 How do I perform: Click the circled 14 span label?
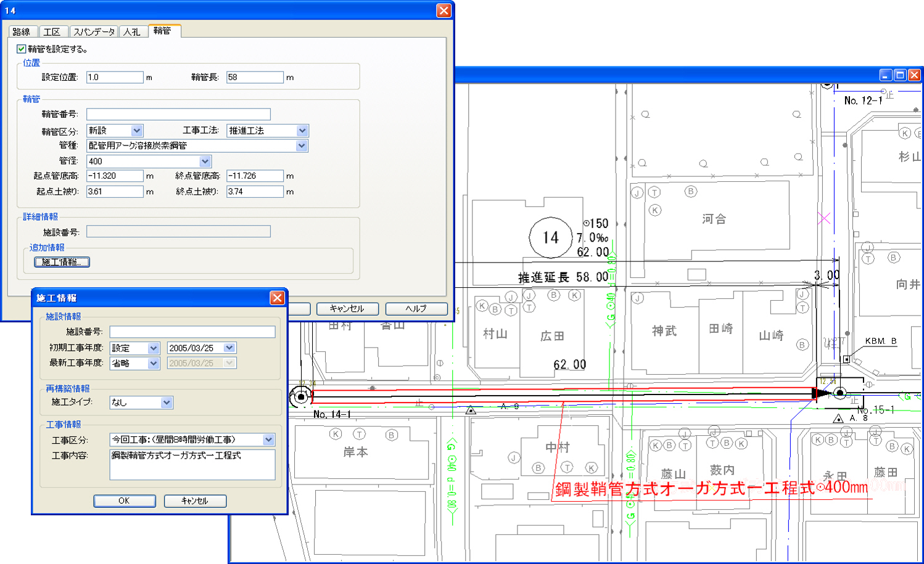(x=550, y=237)
